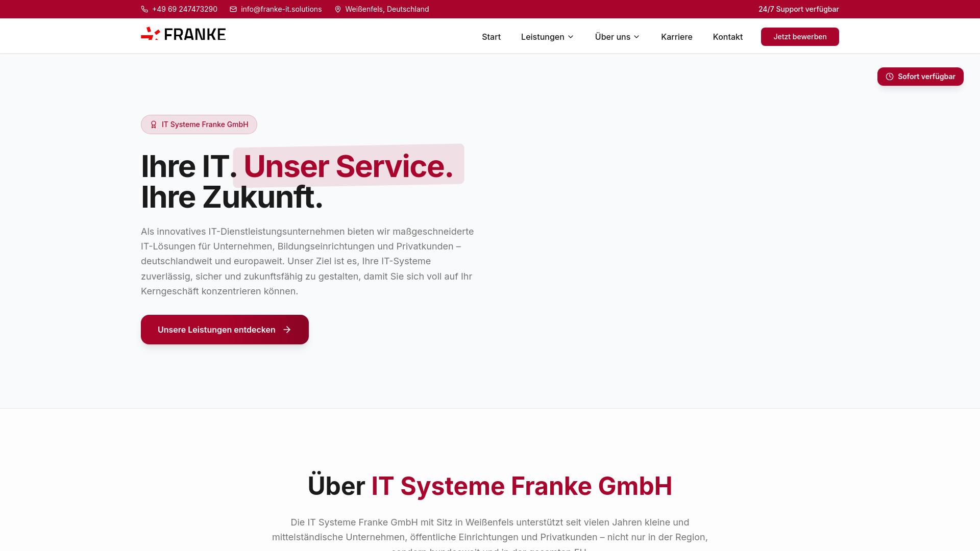Open the Kontakt page from navigation

[728, 37]
